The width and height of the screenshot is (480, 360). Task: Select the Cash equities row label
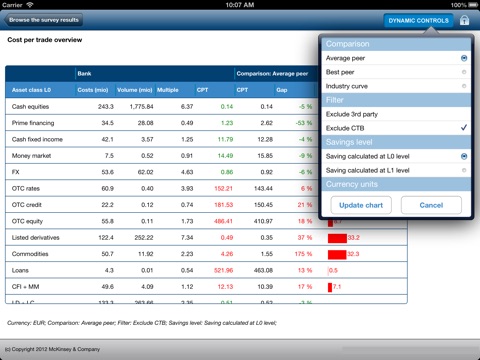pyautogui.click(x=30, y=107)
